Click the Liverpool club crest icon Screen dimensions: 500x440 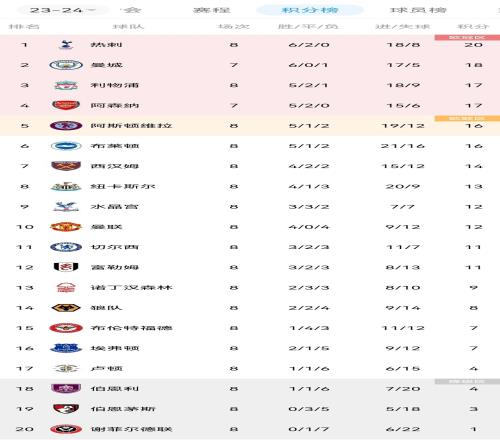point(66,85)
